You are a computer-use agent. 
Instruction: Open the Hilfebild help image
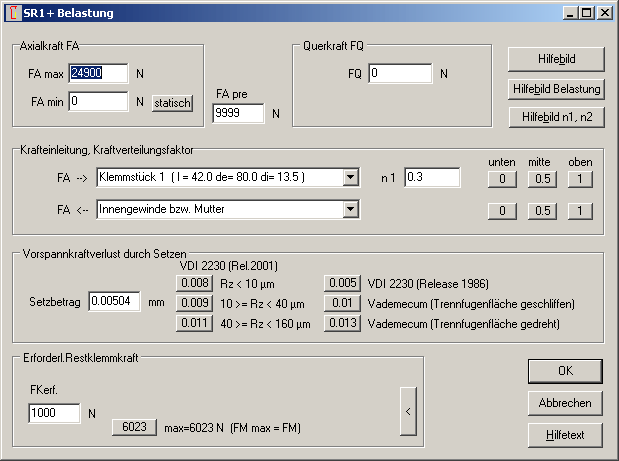(556, 58)
